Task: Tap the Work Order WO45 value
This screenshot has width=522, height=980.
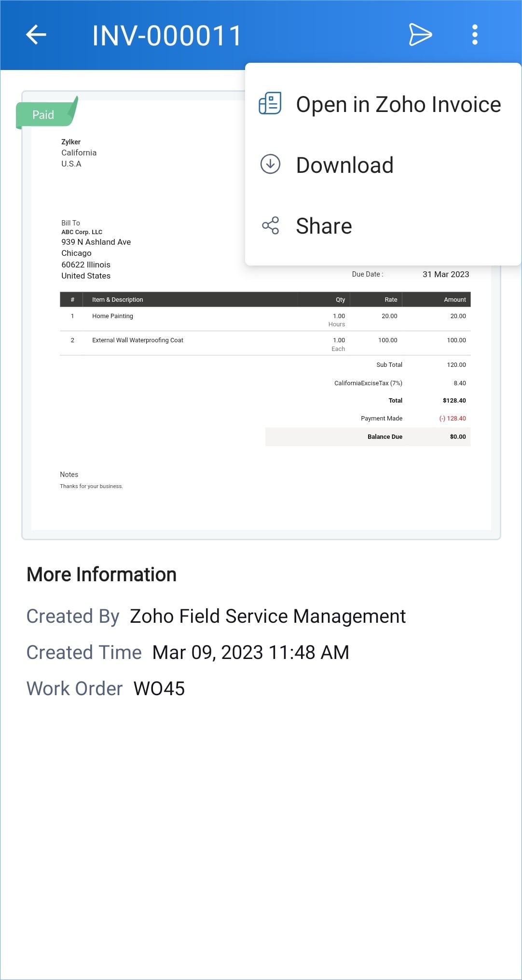Action: pyautogui.click(x=159, y=688)
